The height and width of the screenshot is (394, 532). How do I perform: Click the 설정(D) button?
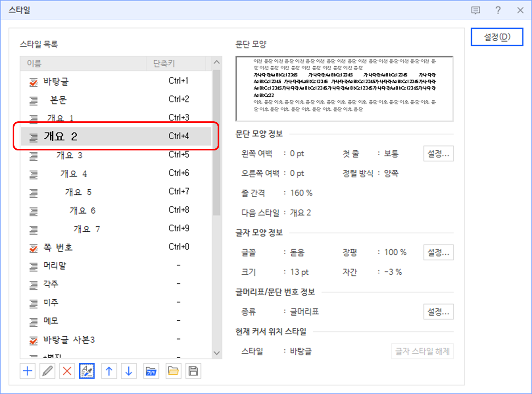pos(497,37)
